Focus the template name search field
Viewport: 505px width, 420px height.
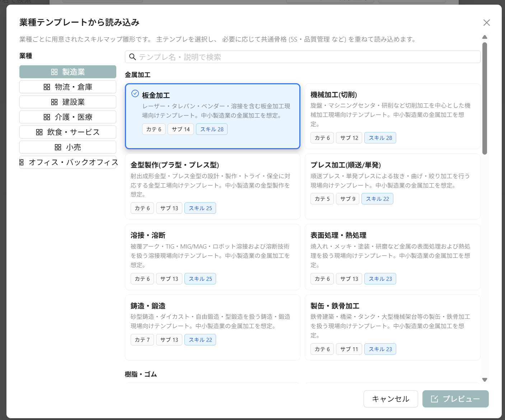303,57
